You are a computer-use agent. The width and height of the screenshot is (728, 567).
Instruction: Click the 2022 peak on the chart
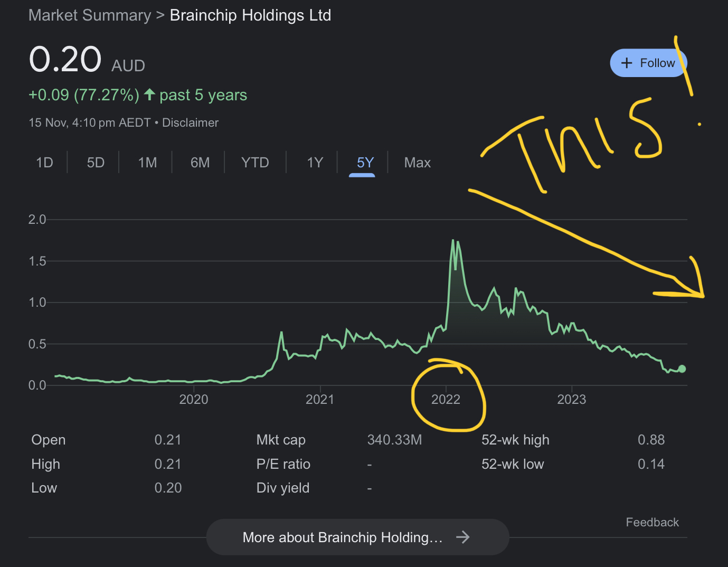click(453, 241)
